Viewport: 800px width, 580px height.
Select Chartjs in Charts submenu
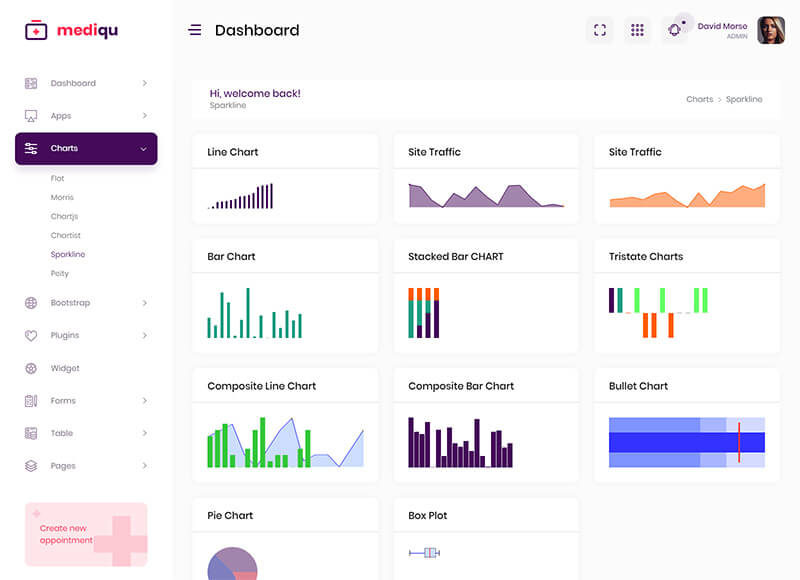(x=64, y=216)
